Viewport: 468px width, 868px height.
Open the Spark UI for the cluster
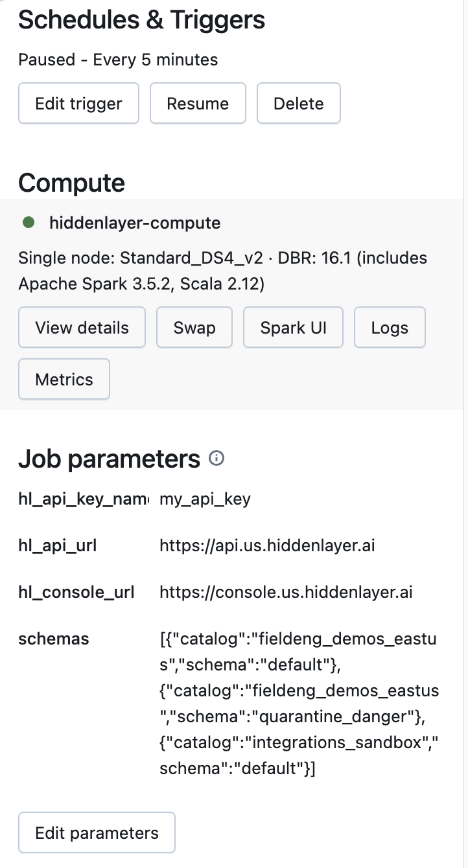coord(292,327)
